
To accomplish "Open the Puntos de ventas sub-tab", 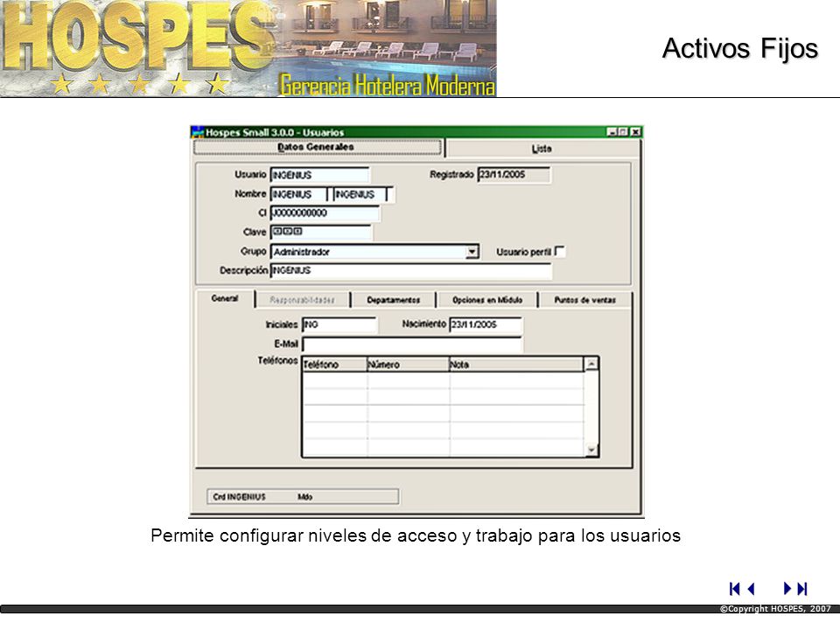I will point(585,300).
